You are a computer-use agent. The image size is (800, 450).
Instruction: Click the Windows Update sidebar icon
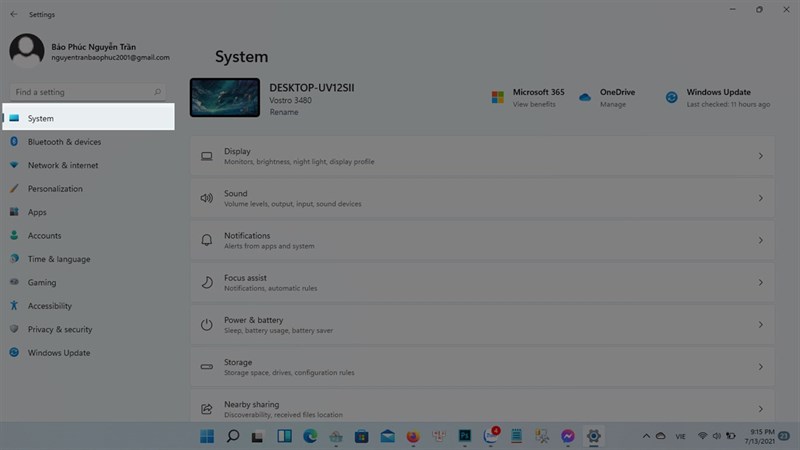point(14,352)
